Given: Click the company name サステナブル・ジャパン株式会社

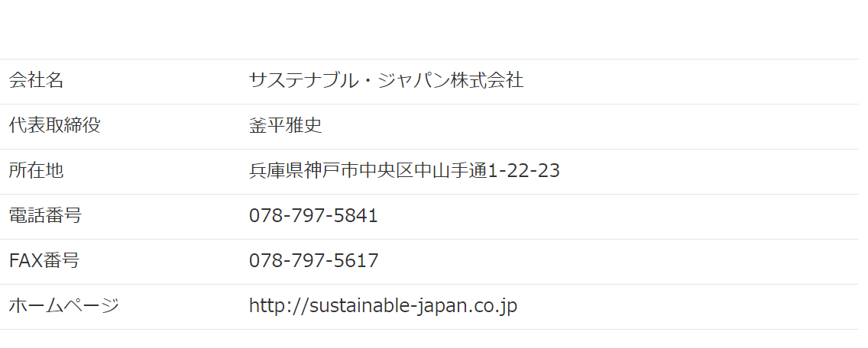Looking at the screenshot, I should click(386, 81).
